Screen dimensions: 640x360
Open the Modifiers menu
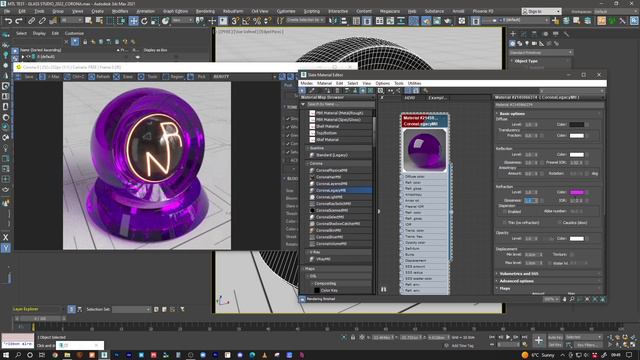click(x=120, y=11)
